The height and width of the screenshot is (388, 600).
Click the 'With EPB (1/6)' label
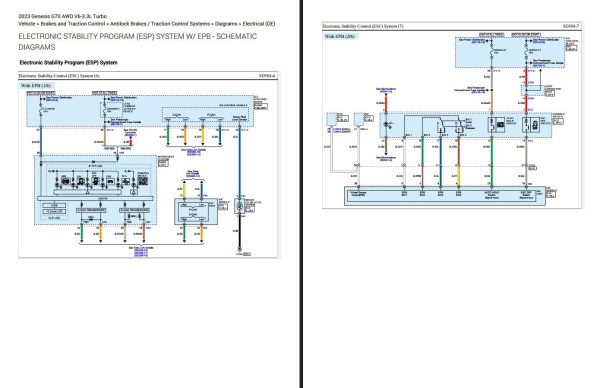36,86
